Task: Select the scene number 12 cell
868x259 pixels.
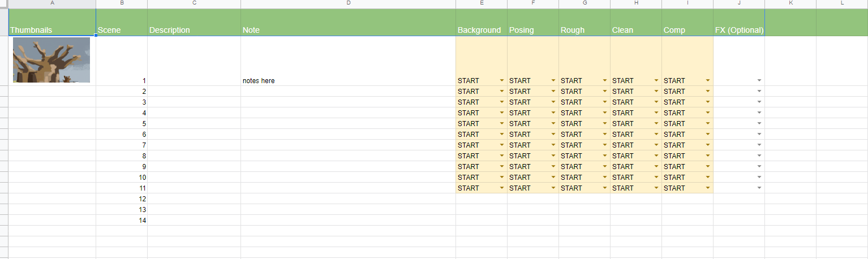Action: pos(122,199)
